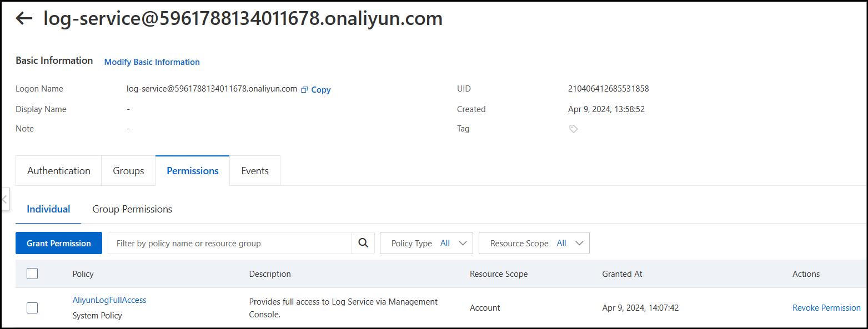The height and width of the screenshot is (329, 868).
Task: Switch to the Authentication tab
Action: coord(59,171)
